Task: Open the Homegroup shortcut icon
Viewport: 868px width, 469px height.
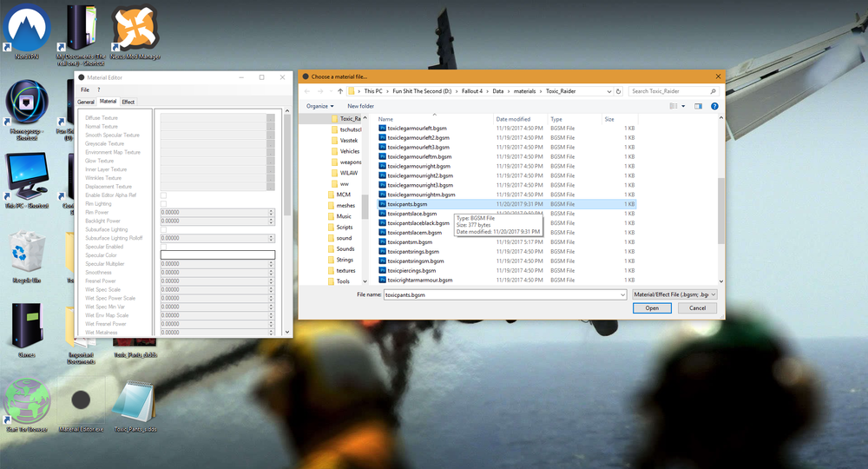Action: coord(27,108)
